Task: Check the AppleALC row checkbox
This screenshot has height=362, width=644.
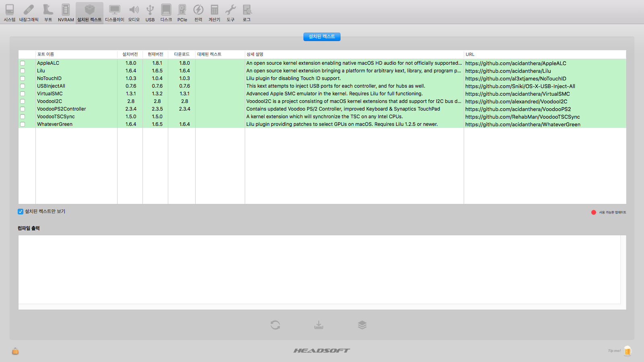Action: pyautogui.click(x=23, y=63)
